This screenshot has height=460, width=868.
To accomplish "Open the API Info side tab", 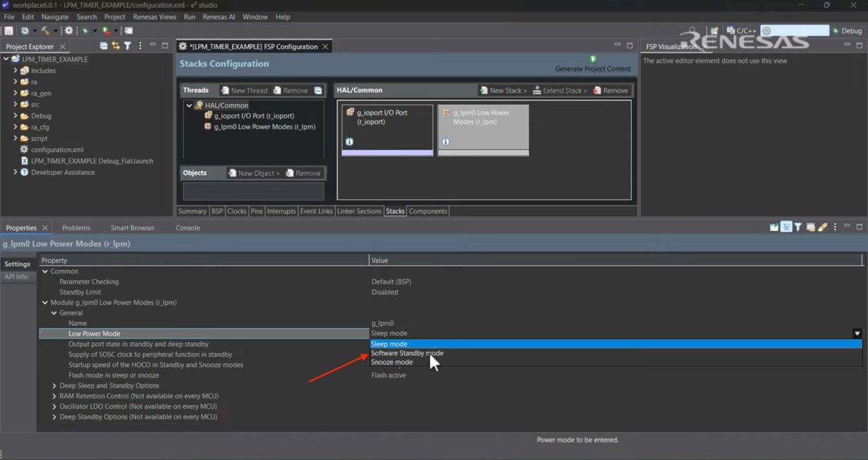I will pos(17,276).
